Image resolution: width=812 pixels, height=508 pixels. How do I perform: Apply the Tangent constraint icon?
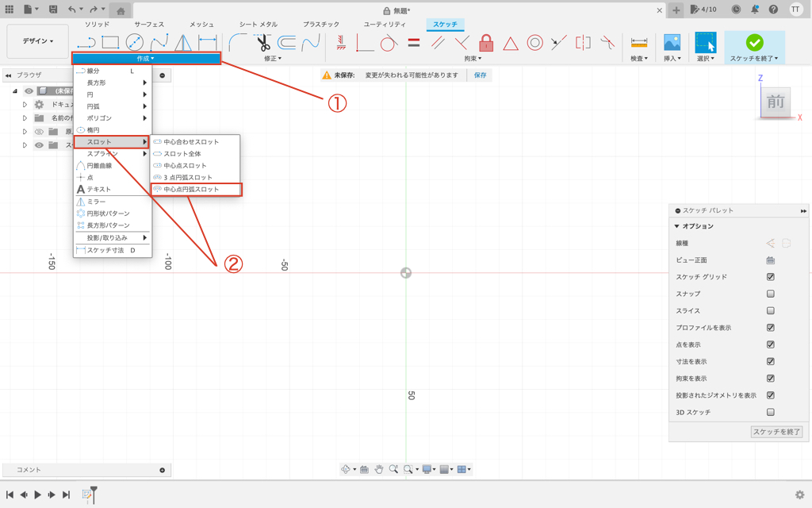(x=389, y=43)
